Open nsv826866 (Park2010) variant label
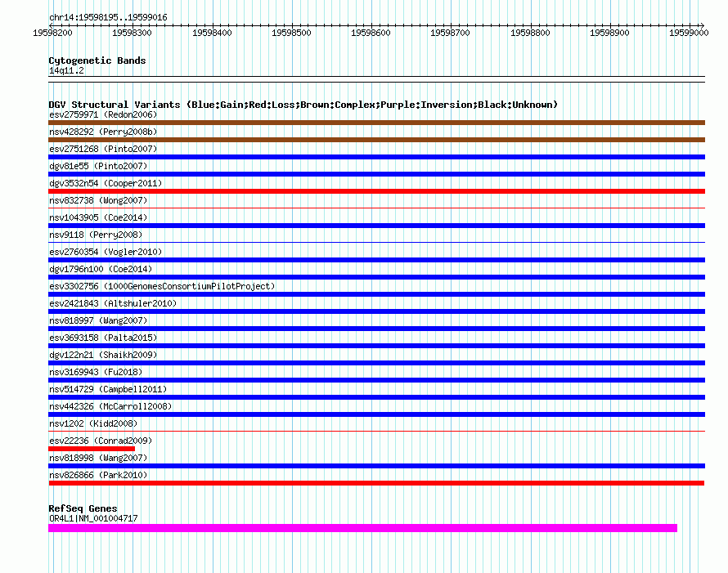Screen dimensions: 728x573 98,475
